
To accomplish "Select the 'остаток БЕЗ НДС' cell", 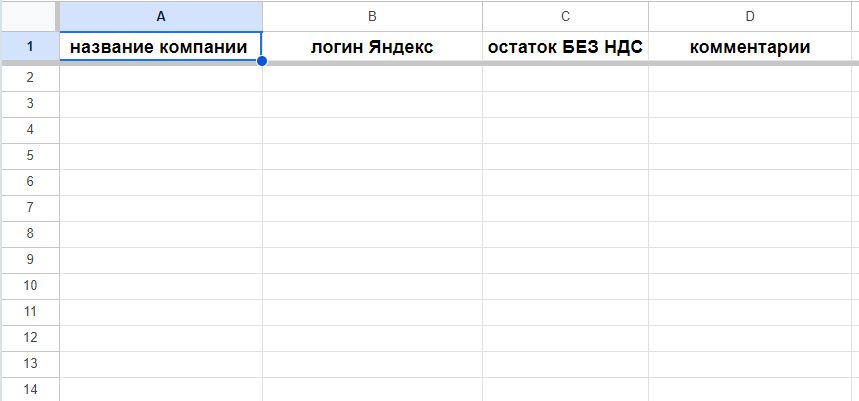I will click(565, 47).
